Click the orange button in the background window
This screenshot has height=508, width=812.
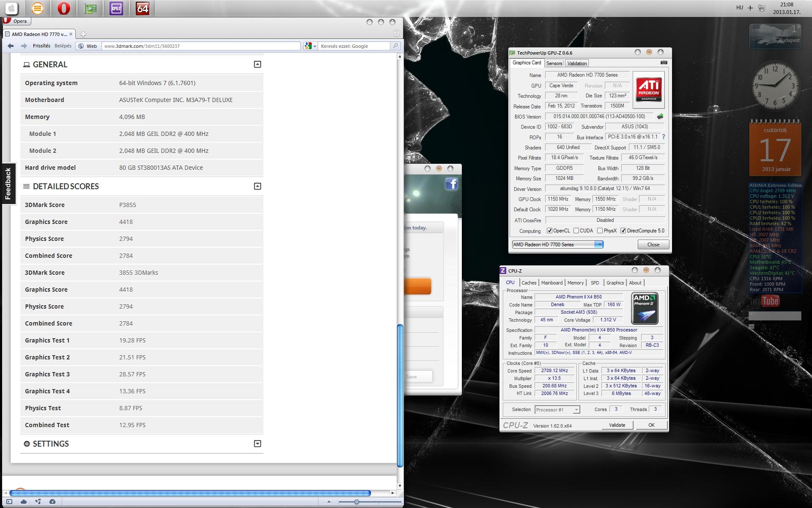coord(418,286)
